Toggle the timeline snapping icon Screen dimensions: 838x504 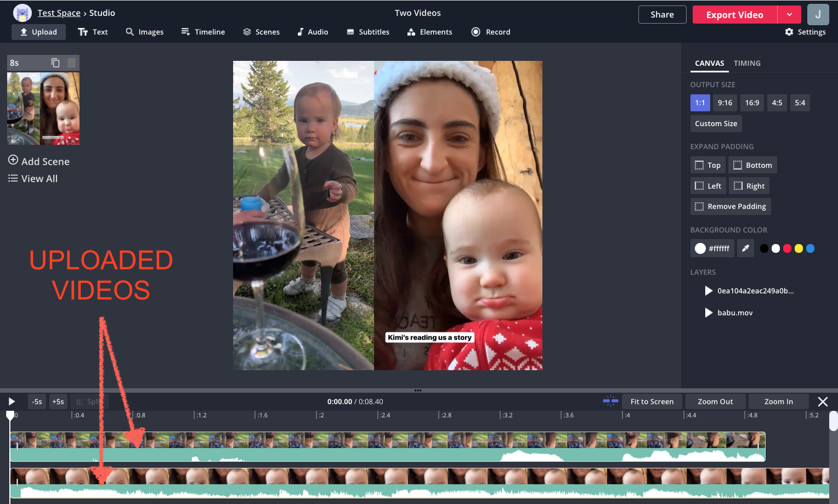610,401
